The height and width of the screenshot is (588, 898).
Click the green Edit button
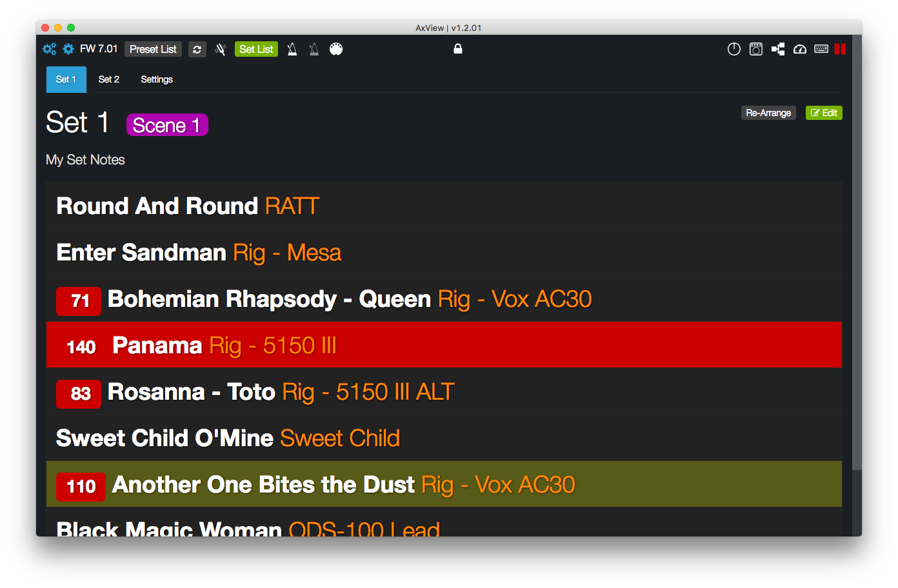[x=824, y=113]
